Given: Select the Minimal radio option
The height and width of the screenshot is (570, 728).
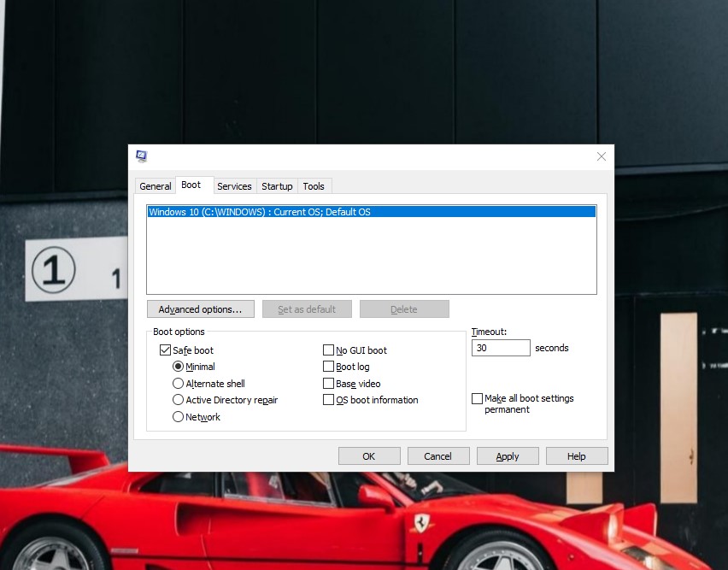Looking at the screenshot, I should point(178,367).
